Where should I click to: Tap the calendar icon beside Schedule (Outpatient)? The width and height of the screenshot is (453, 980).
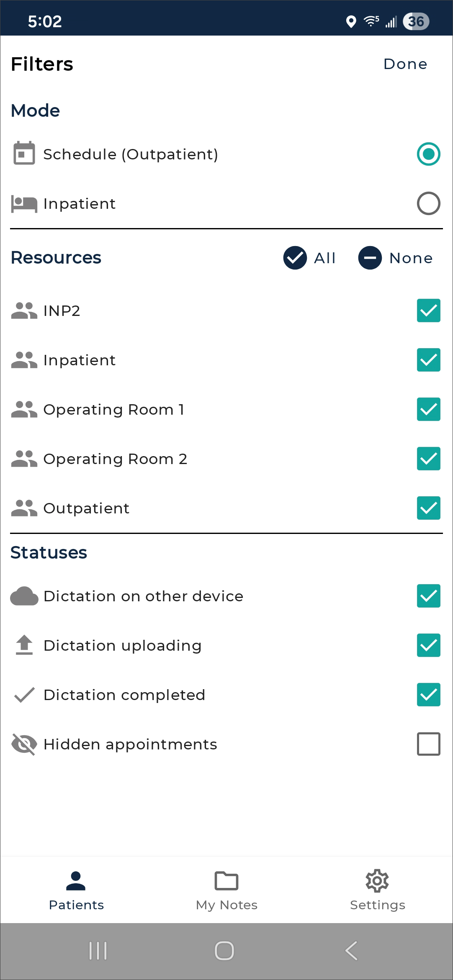(24, 154)
